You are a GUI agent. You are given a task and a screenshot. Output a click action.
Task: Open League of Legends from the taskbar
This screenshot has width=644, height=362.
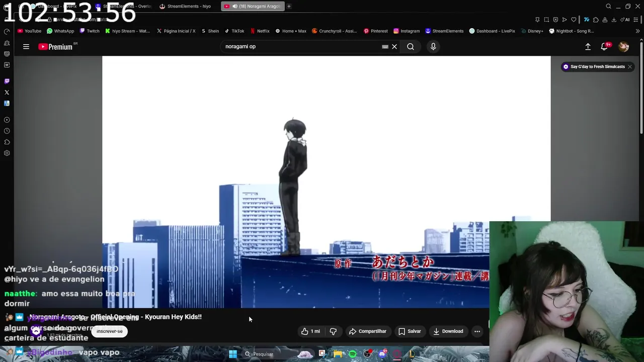[x=411, y=354]
